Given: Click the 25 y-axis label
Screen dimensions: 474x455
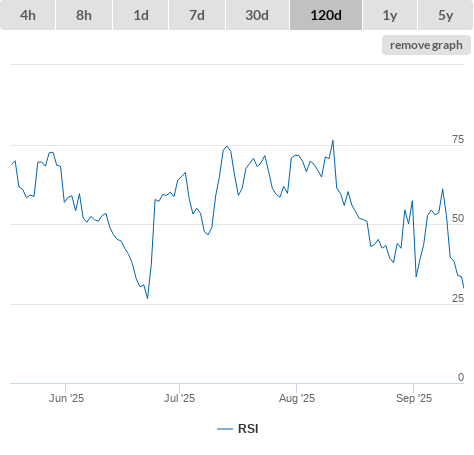Looking at the screenshot, I should tap(458, 298).
